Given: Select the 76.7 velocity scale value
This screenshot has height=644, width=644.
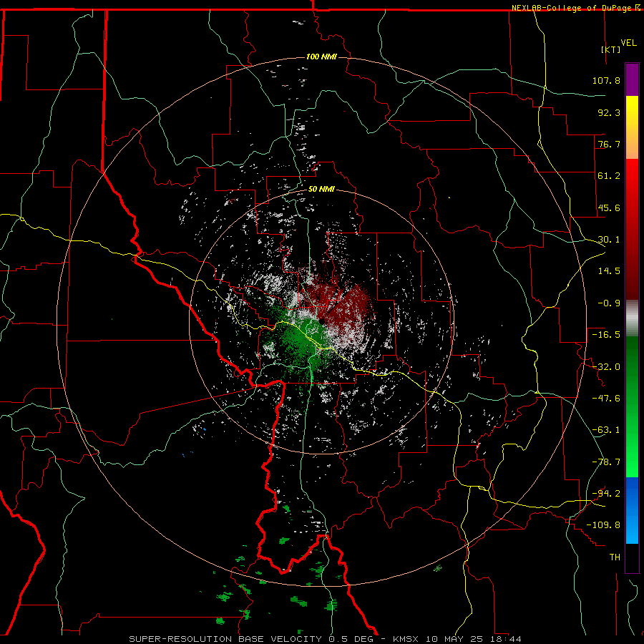Looking at the screenshot, I should coord(609,144).
